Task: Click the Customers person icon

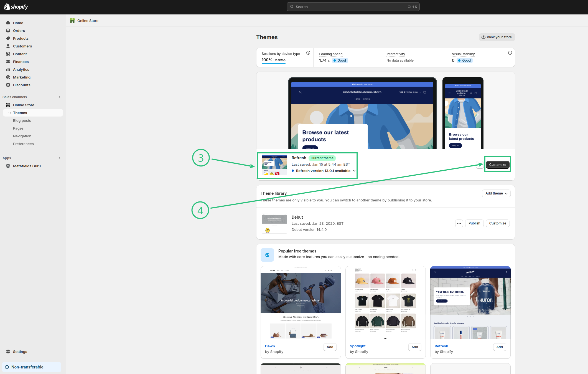Action: (8, 46)
